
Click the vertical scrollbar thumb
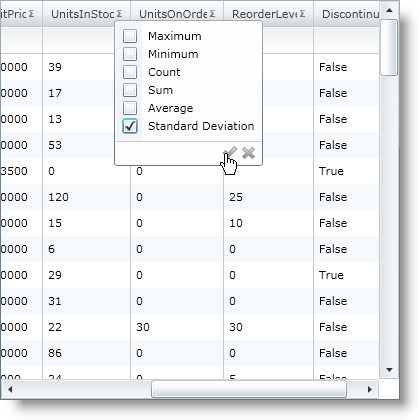(389, 48)
